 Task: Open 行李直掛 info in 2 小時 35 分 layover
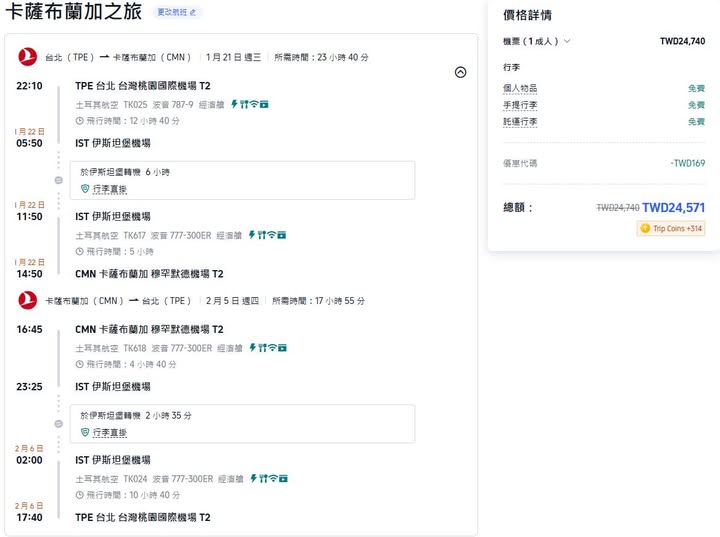coord(109,432)
